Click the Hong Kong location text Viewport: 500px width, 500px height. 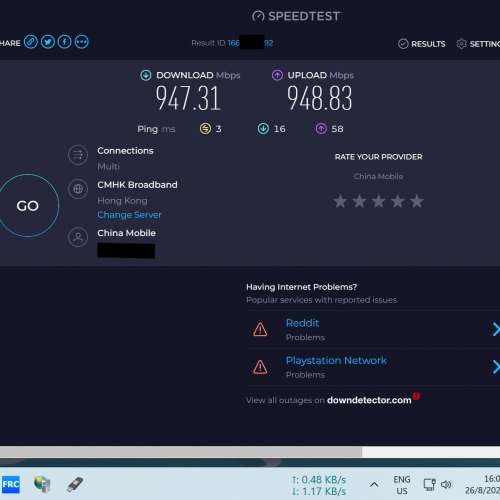tap(122, 201)
